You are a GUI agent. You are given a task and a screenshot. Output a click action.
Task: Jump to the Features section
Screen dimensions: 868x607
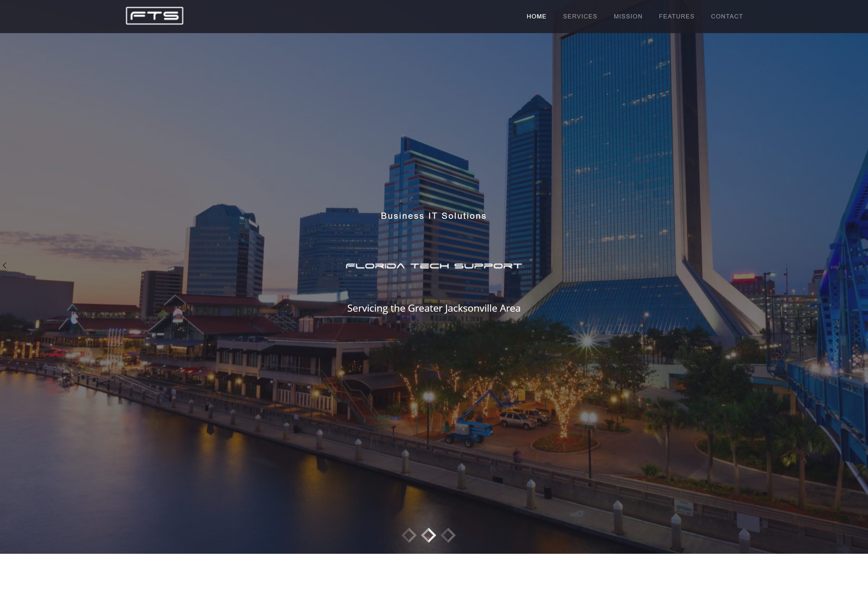(x=676, y=16)
